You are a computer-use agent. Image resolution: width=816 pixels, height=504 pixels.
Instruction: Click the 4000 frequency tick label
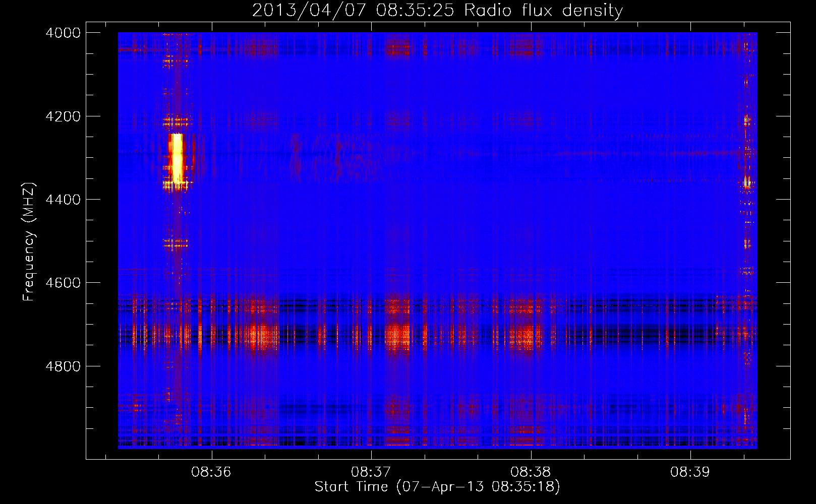coord(63,33)
